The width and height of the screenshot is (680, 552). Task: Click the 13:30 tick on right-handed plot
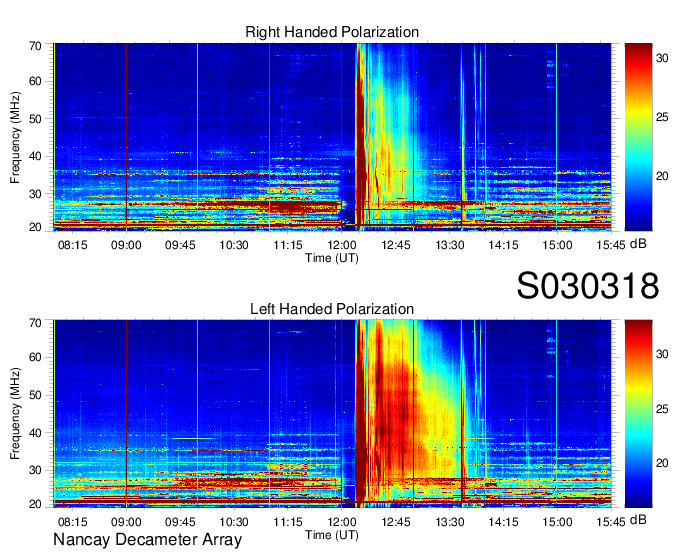(x=449, y=245)
